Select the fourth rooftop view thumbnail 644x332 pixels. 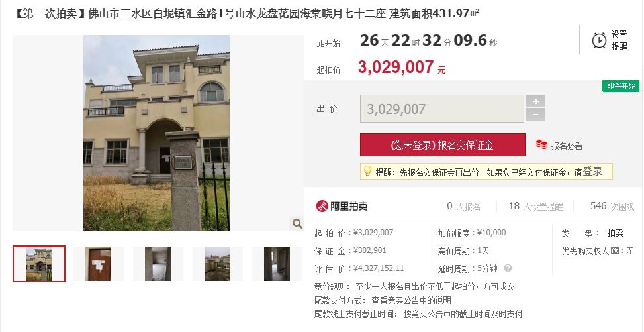coord(217,264)
